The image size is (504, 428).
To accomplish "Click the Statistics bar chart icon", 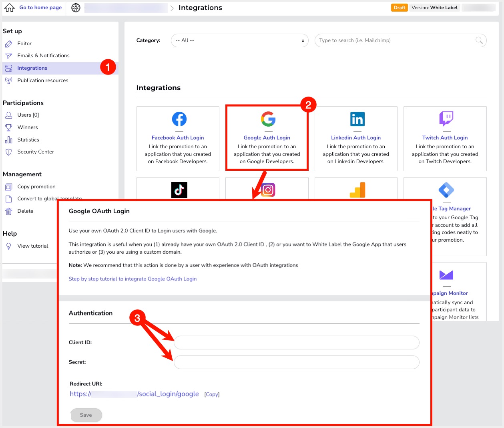I will (9, 140).
